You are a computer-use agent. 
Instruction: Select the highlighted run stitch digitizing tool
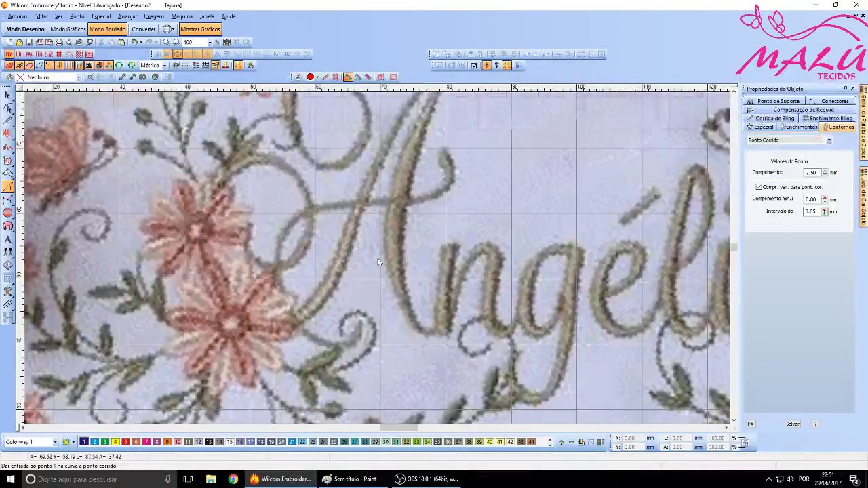tap(7, 187)
